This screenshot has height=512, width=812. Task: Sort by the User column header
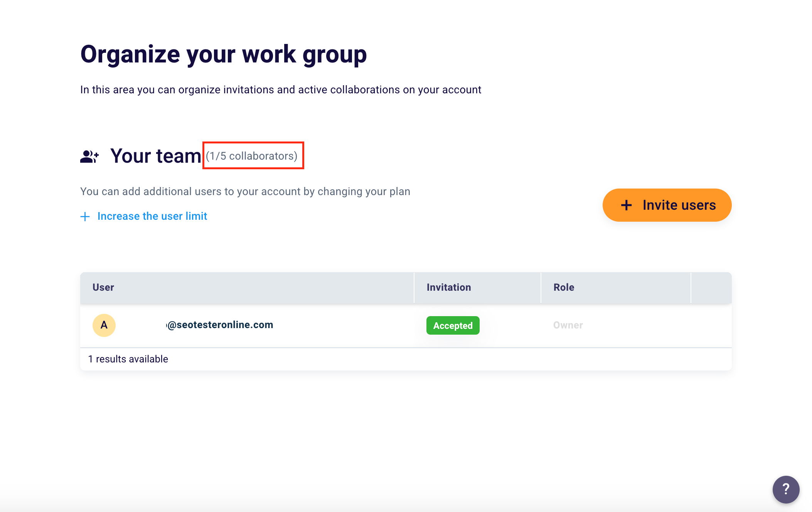tap(103, 287)
